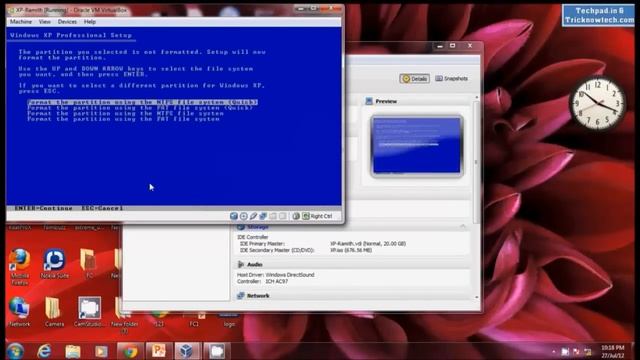This screenshot has width=640, height=360.
Task: Click the XP-Ramith.vdi primary master entry
Action: [368, 244]
